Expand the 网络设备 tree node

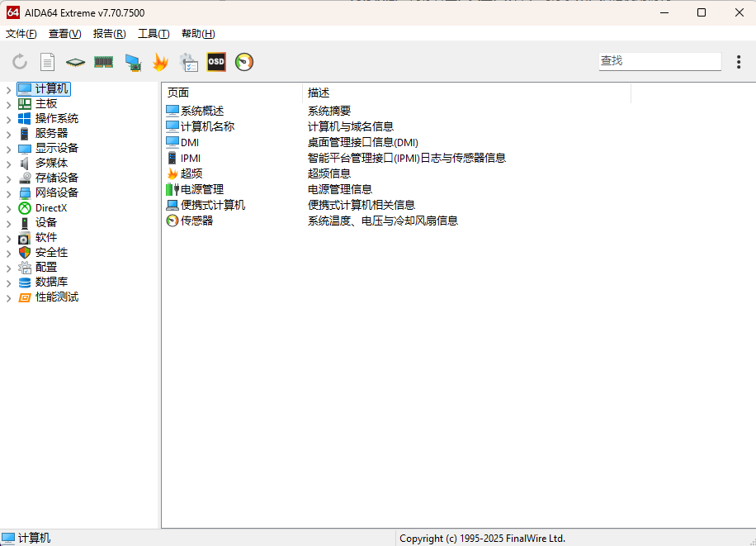8,194
